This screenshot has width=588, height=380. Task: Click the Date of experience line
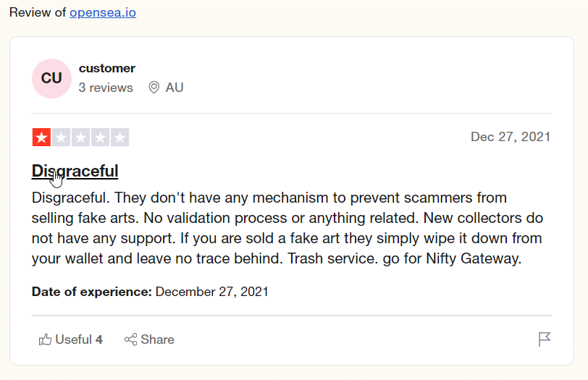(150, 292)
